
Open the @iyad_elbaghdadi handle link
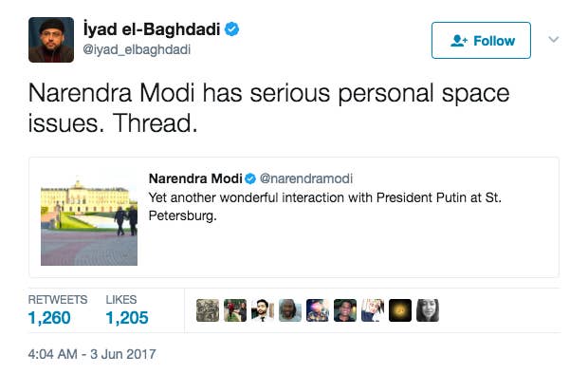[137, 49]
